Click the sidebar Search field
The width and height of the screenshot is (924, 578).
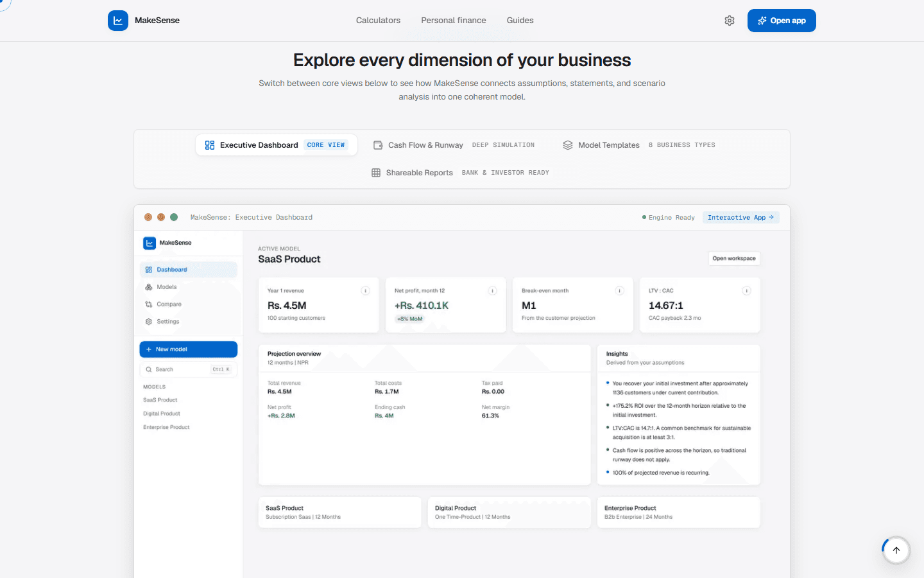(x=189, y=369)
